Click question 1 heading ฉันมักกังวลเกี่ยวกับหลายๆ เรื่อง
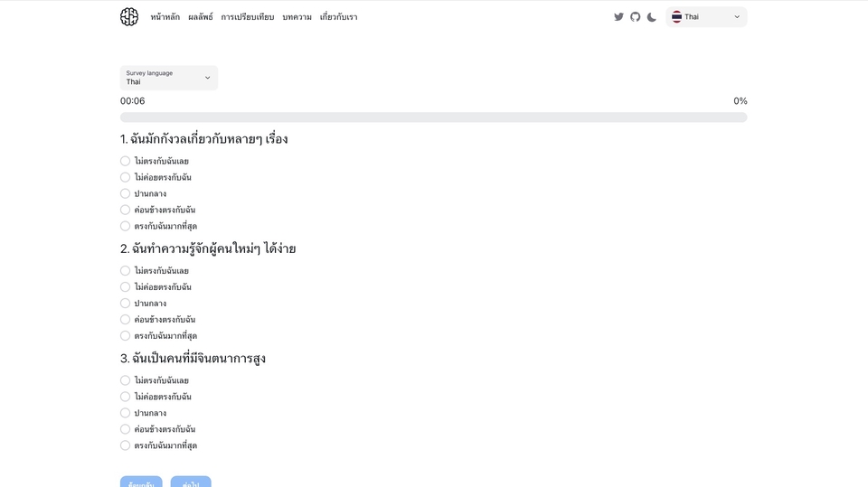This screenshot has height=487, width=868. [203, 139]
